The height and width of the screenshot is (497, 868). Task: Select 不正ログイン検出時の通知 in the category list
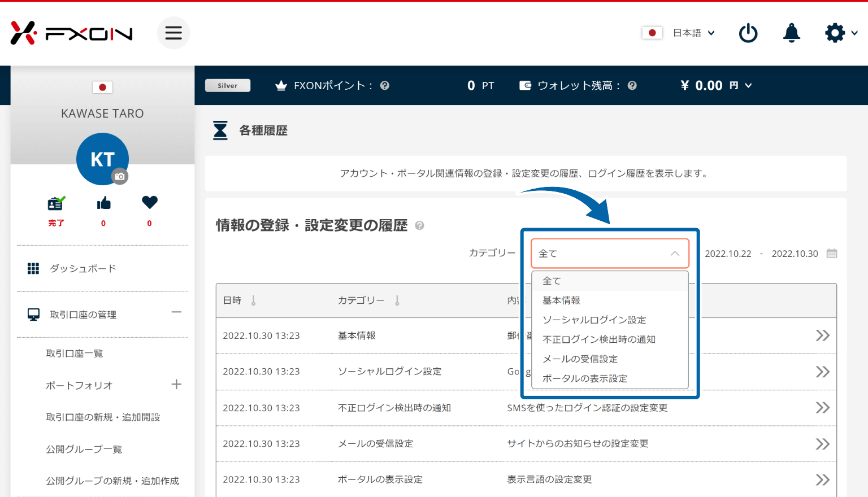(610, 339)
